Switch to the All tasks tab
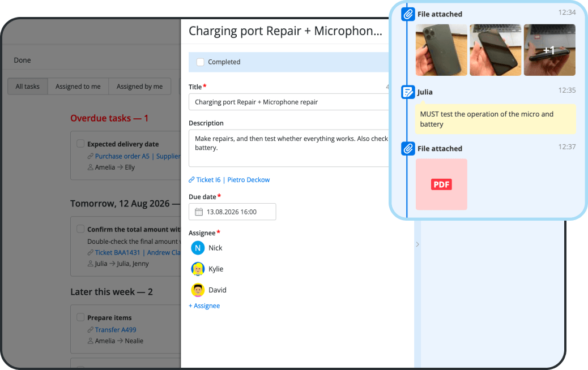Image resolution: width=588 pixels, height=370 pixels. pos(27,87)
